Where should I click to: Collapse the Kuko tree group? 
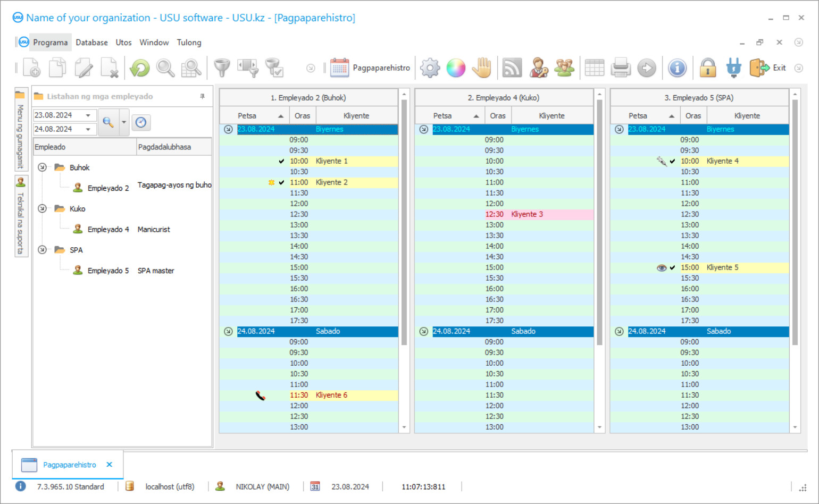coord(42,209)
